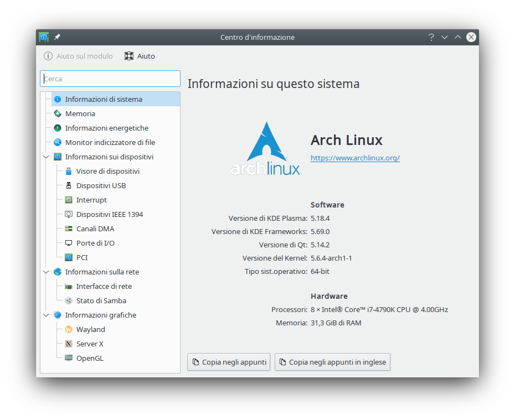Select the OpenGL tree entry
The image size is (515, 420).
coord(90,358)
